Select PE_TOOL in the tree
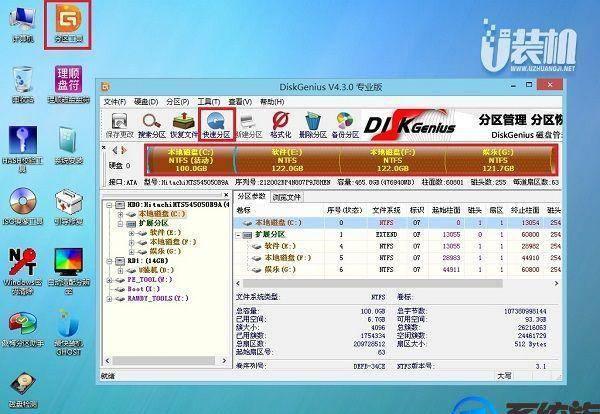Screen dimensions: 600x414 pos(150,280)
